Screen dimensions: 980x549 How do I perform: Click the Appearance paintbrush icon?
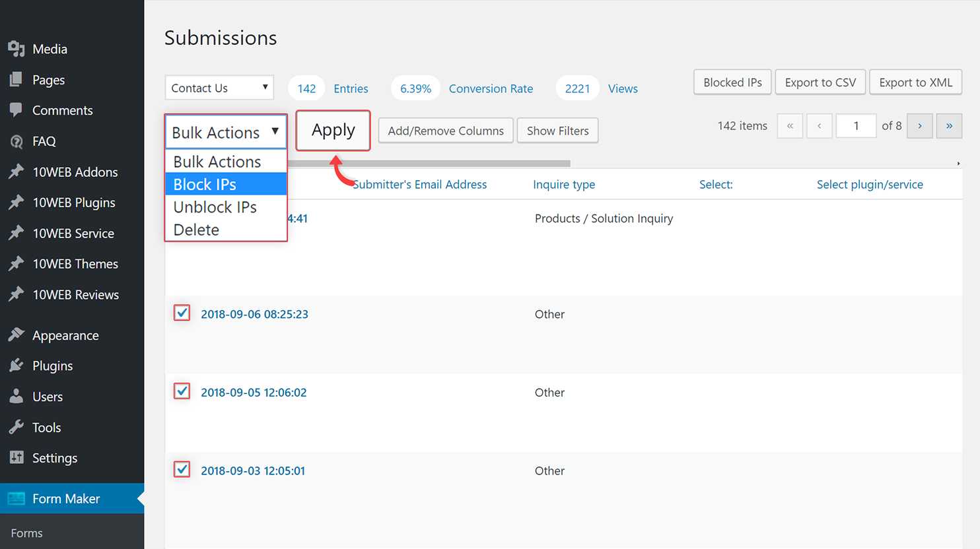click(17, 335)
